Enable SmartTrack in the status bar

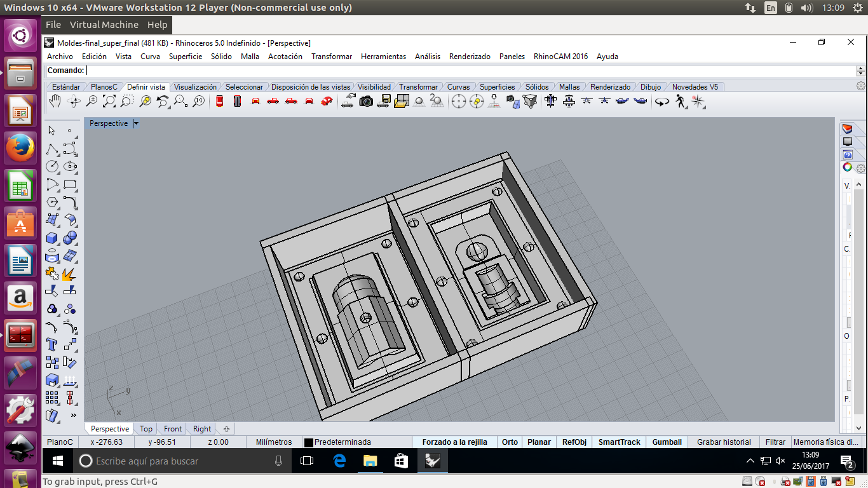click(619, 442)
